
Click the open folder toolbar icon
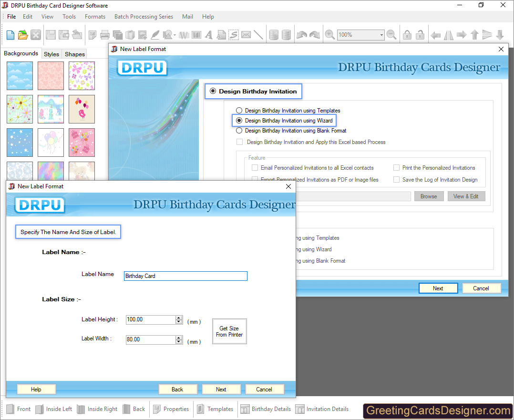(x=22, y=35)
